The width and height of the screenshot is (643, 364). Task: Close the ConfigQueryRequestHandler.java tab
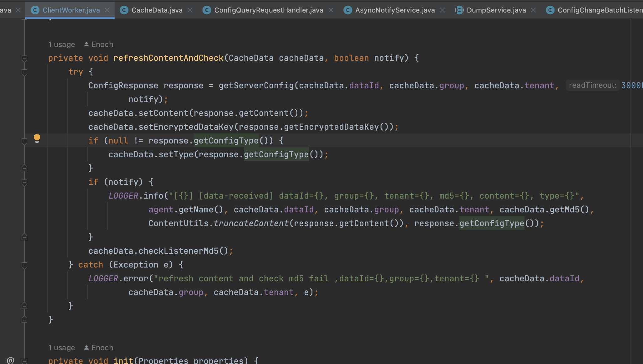click(331, 10)
